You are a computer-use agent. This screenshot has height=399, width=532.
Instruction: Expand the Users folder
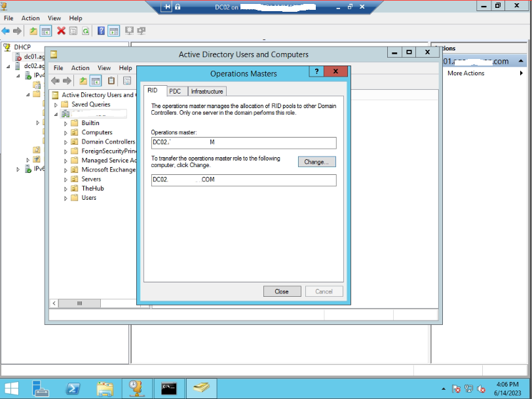pos(66,198)
